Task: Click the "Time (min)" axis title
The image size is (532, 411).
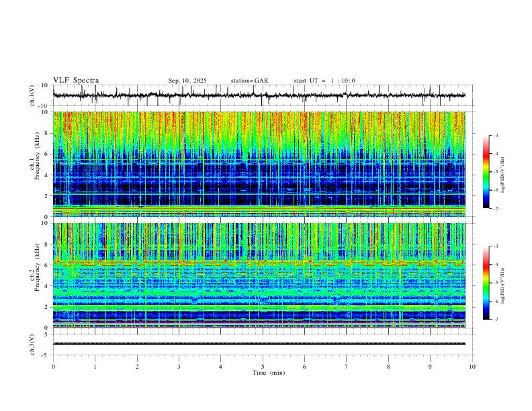Action: point(269,373)
